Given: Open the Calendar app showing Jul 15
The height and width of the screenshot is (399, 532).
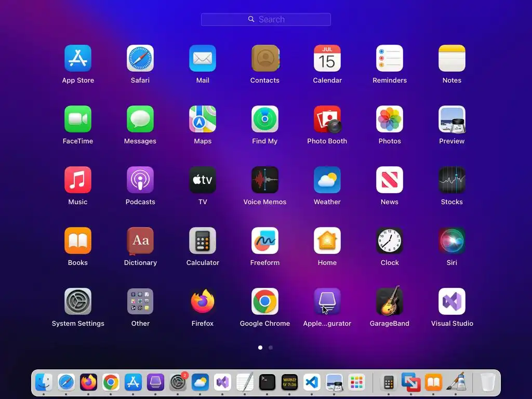Looking at the screenshot, I should tap(327, 58).
